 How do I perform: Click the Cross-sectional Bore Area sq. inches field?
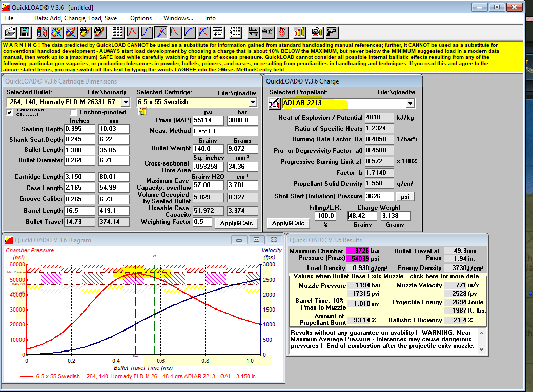pyautogui.click(x=208, y=167)
